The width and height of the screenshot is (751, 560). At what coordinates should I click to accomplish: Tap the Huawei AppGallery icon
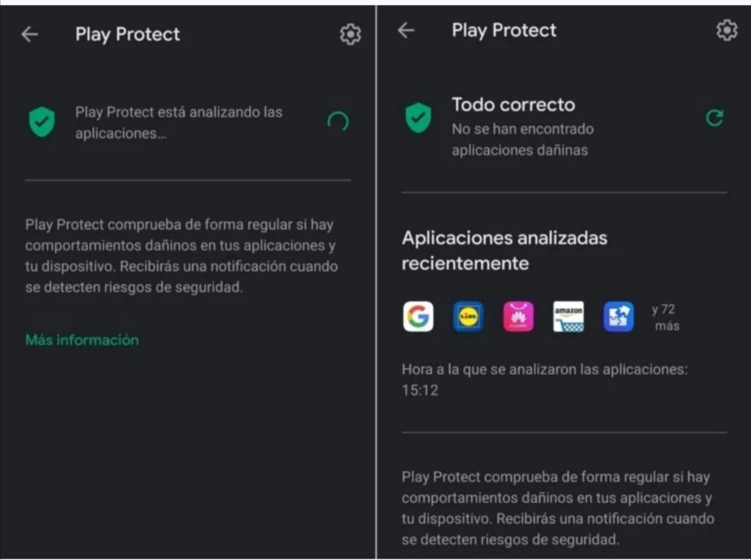point(518,316)
